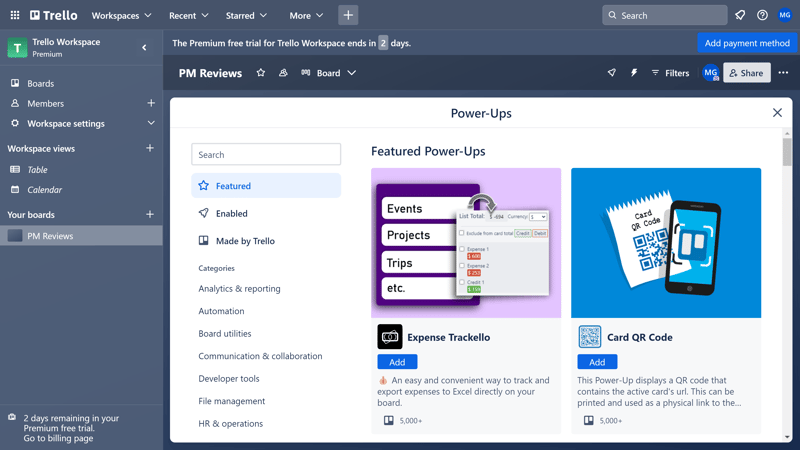This screenshot has height=450, width=800.
Task: Click the Share button
Action: (746, 73)
